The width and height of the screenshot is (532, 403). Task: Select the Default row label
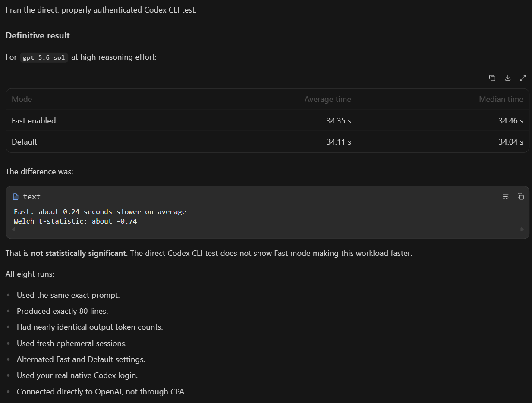pos(25,142)
